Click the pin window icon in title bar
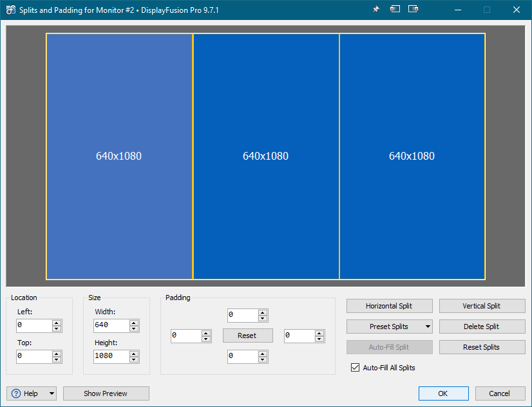Viewport: 532px width, 407px height. pyautogui.click(x=376, y=10)
